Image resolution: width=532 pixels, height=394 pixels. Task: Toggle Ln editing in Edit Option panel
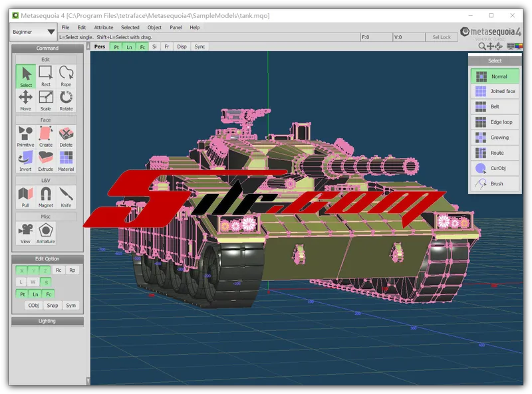tap(35, 294)
